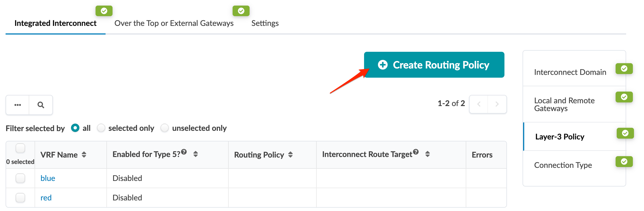Open the Settings tab
The image size is (644, 211).
point(265,23)
